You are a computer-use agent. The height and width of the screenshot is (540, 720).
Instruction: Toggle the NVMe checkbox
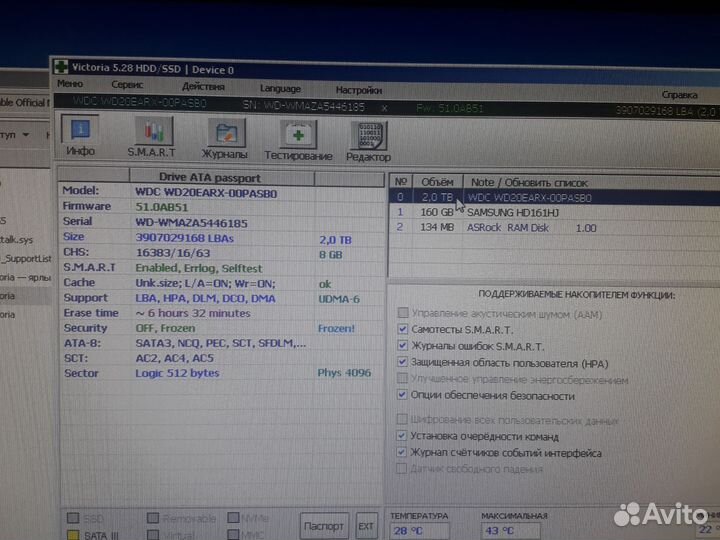click(233, 518)
